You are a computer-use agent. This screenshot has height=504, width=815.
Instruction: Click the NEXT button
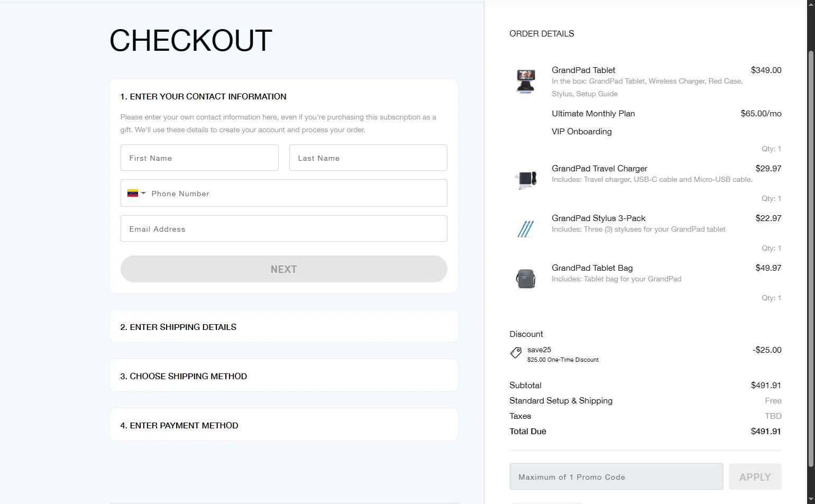click(x=284, y=269)
